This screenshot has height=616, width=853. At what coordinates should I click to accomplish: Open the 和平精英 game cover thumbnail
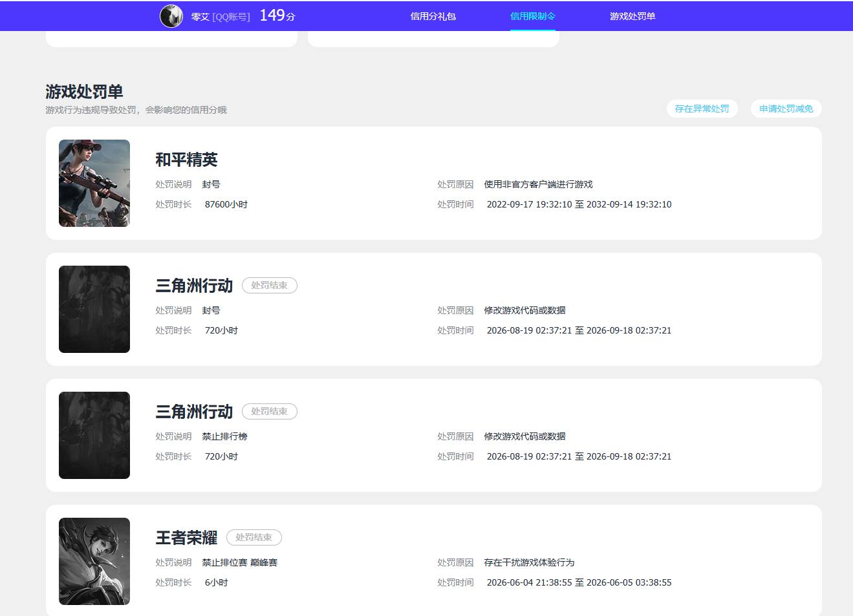[x=94, y=183]
